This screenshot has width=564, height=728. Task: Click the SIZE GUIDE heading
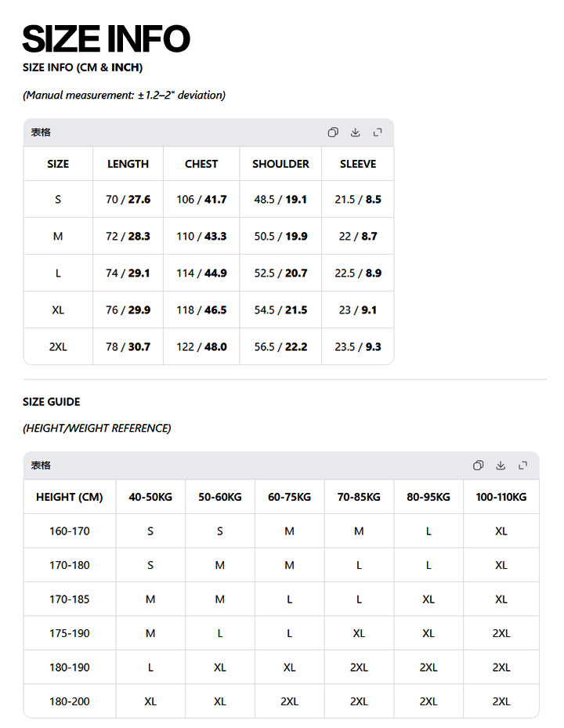click(52, 401)
